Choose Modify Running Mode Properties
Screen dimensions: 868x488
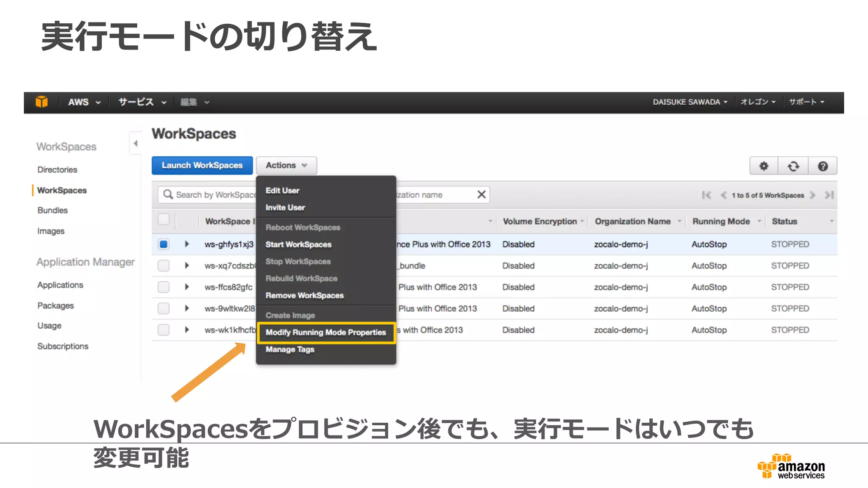click(325, 333)
